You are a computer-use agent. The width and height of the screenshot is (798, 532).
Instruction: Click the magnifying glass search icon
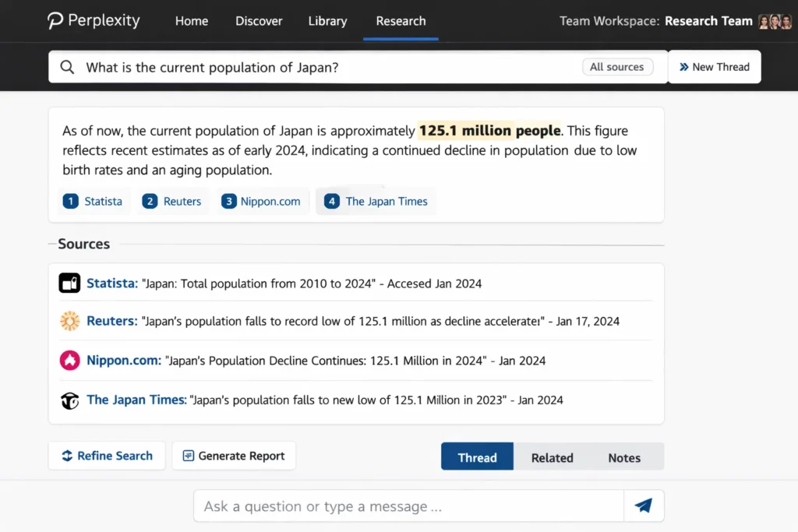67,67
